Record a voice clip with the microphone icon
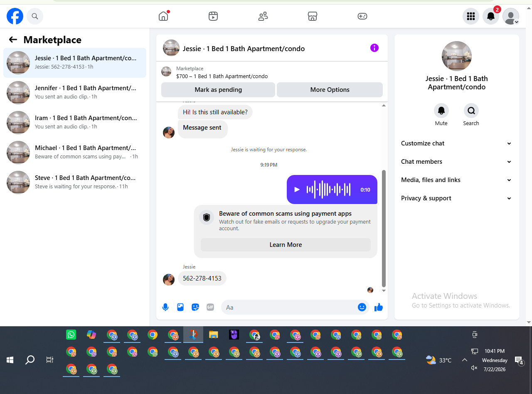Screen dimensions: 532x394 tap(165, 308)
